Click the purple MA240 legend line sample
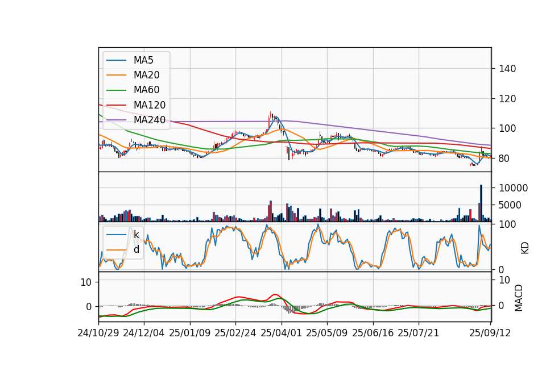The image size is (546, 392). [116, 120]
